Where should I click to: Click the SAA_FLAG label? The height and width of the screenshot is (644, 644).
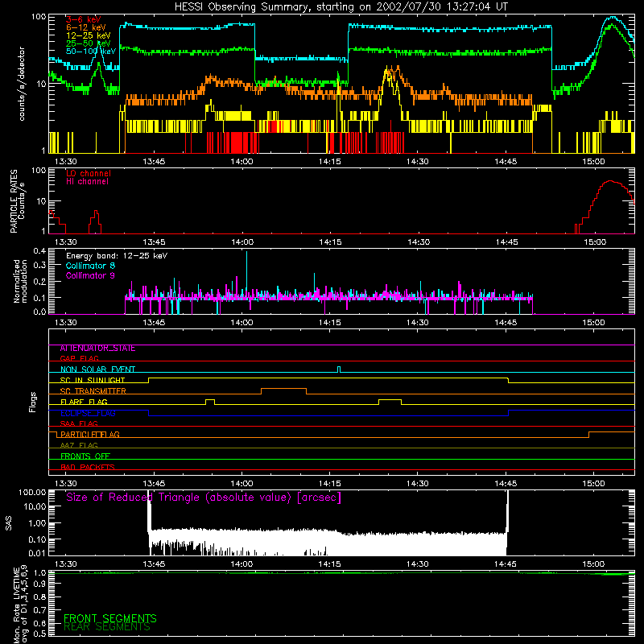[x=79, y=423]
